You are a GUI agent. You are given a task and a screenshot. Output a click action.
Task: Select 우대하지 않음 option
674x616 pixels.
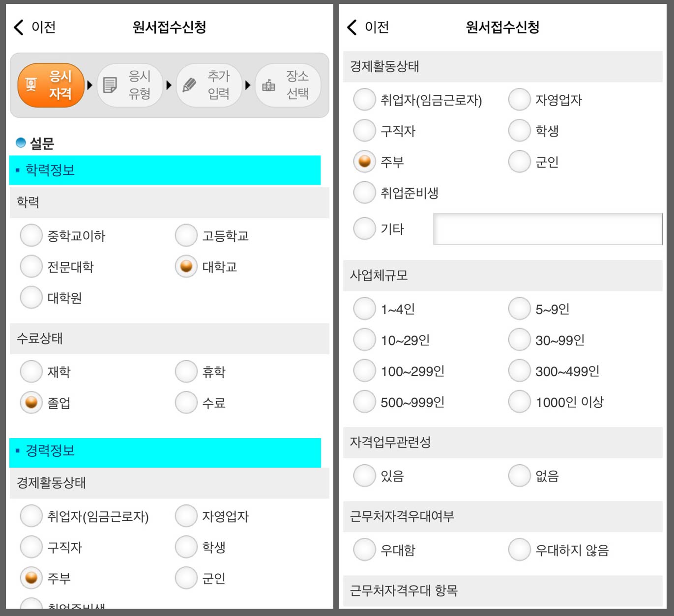[519, 550]
